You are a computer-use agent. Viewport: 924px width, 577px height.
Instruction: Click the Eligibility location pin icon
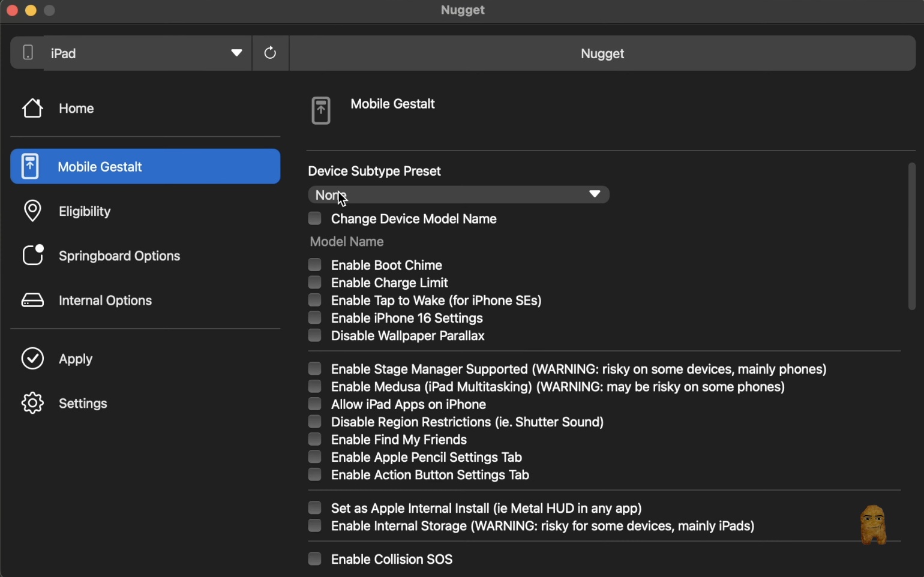[x=32, y=211]
